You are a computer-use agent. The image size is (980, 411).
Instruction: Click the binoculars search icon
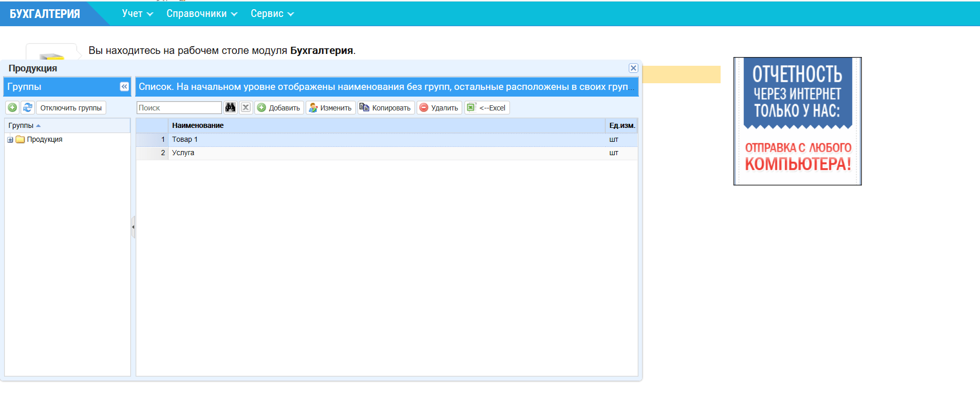(230, 107)
